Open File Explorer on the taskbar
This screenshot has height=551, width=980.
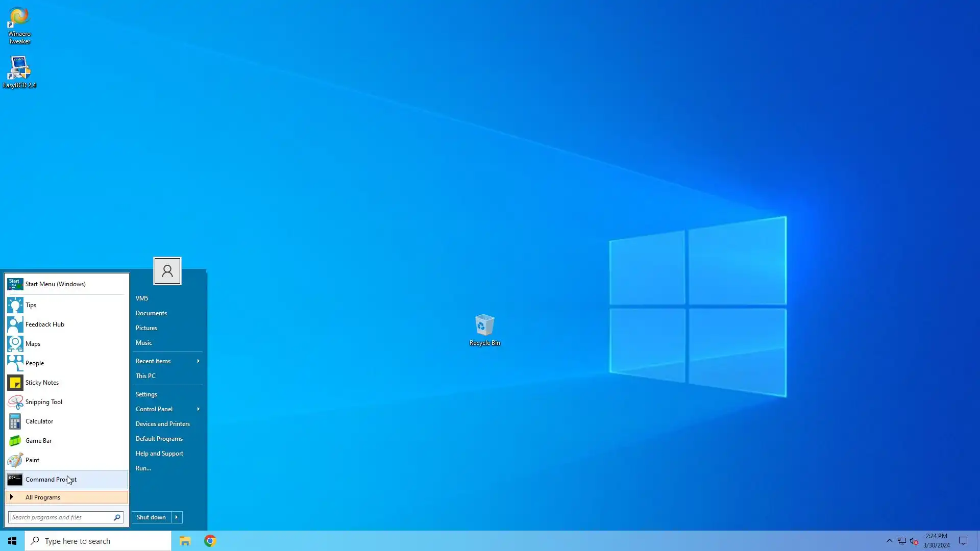pyautogui.click(x=185, y=541)
